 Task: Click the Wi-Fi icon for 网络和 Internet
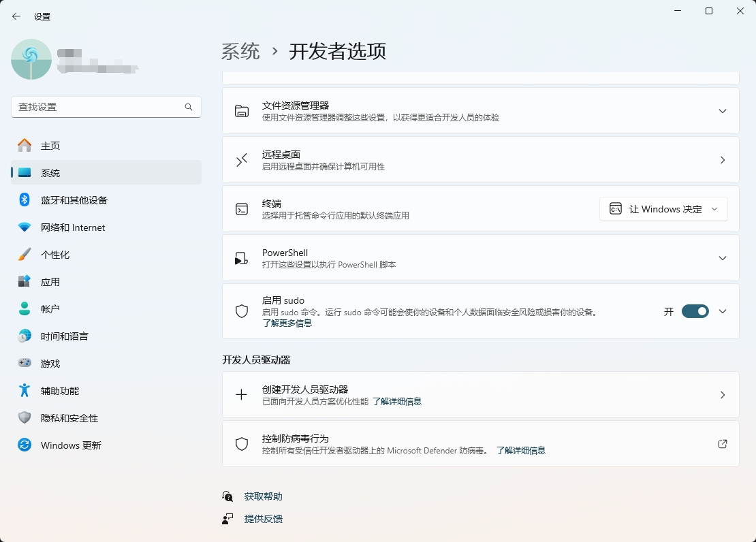(25, 227)
